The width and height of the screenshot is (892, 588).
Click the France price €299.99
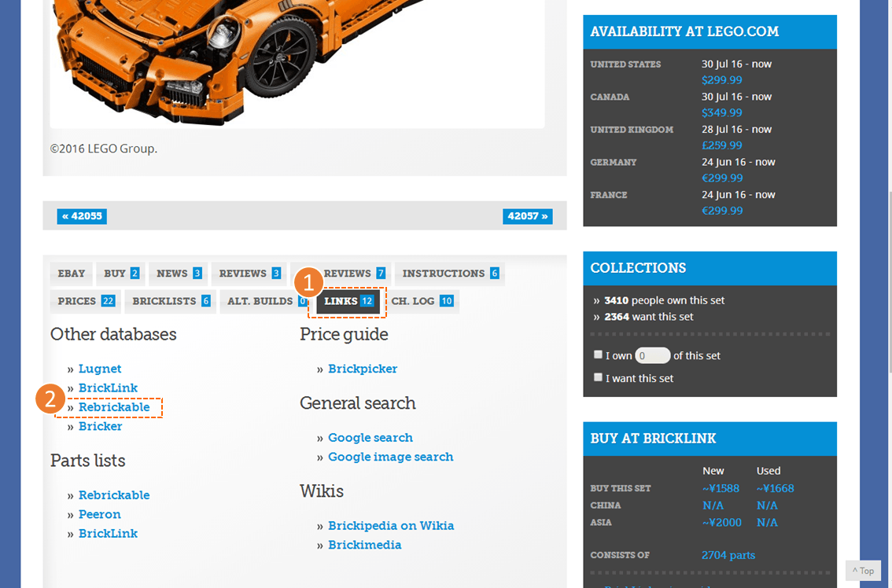tap(722, 211)
